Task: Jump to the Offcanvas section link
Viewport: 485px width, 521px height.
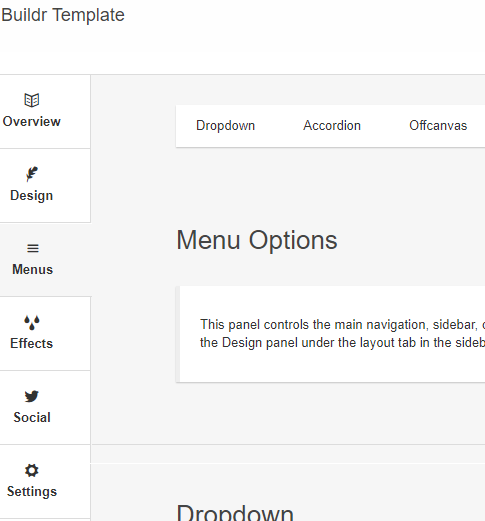Action: [x=438, y=126]
